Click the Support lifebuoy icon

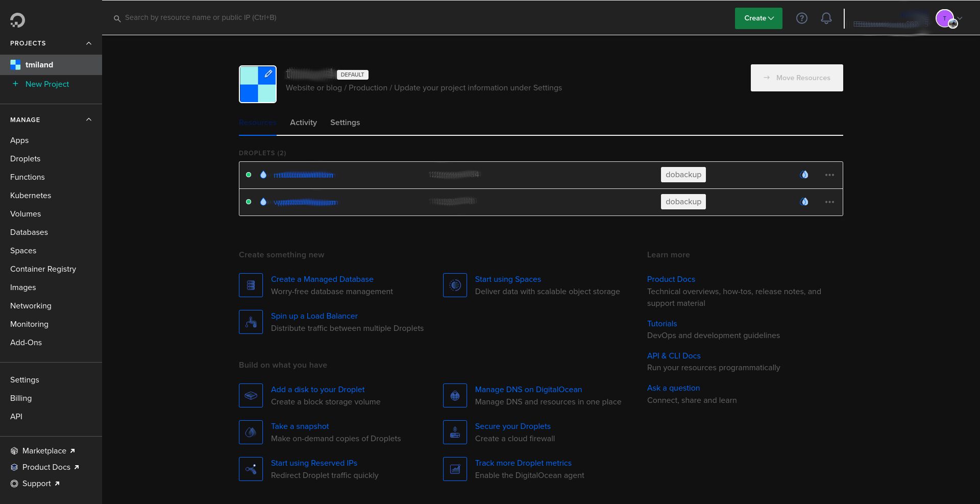tap(14, 484)
